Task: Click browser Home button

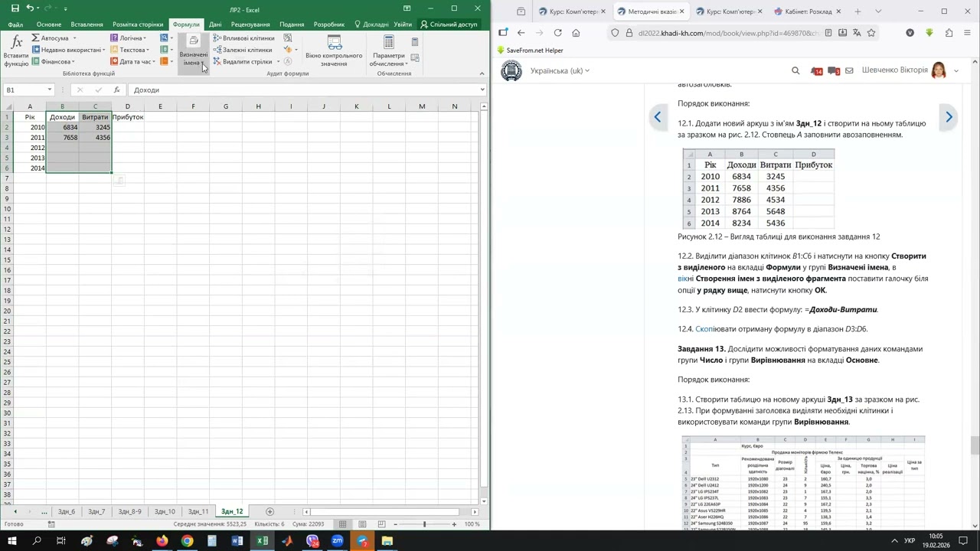Action: (576, 33)
